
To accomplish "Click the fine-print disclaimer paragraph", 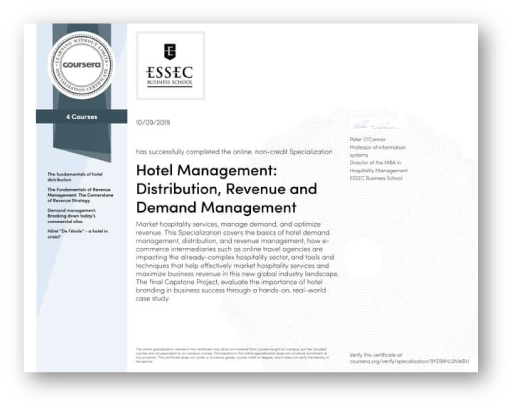I will coord(232,355).
